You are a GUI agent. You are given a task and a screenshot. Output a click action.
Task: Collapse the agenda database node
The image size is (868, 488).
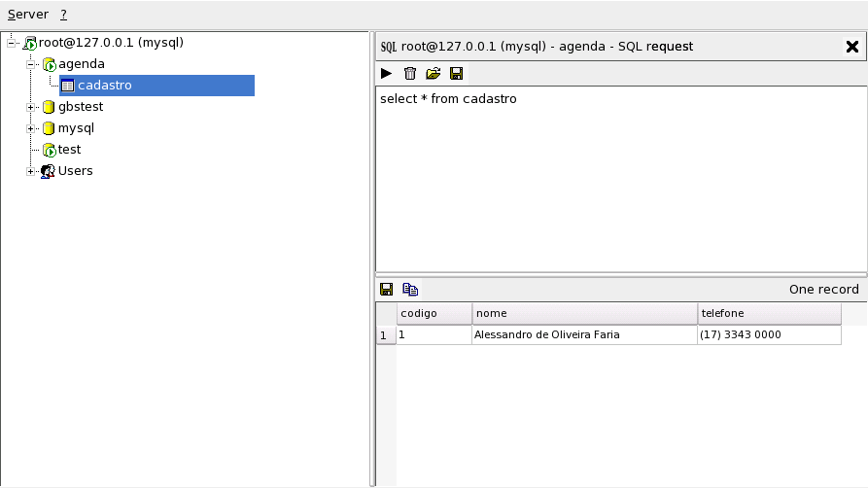[x=30, y=64]
